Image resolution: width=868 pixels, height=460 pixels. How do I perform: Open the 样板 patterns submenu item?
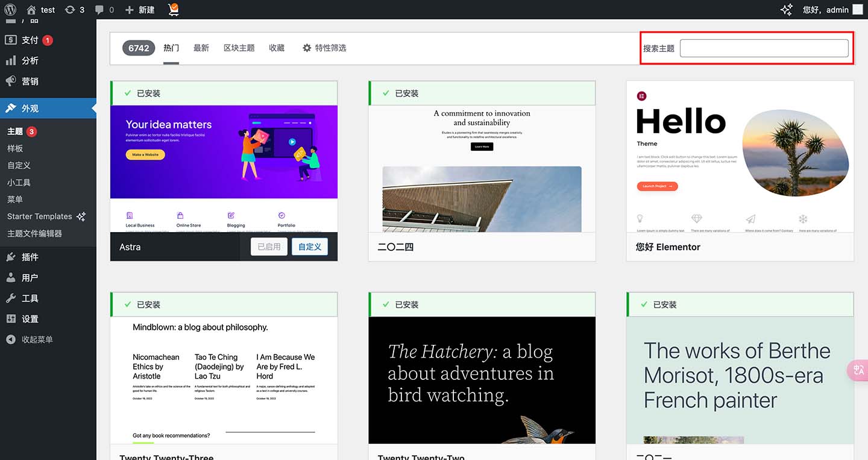(x=15, y=148)
